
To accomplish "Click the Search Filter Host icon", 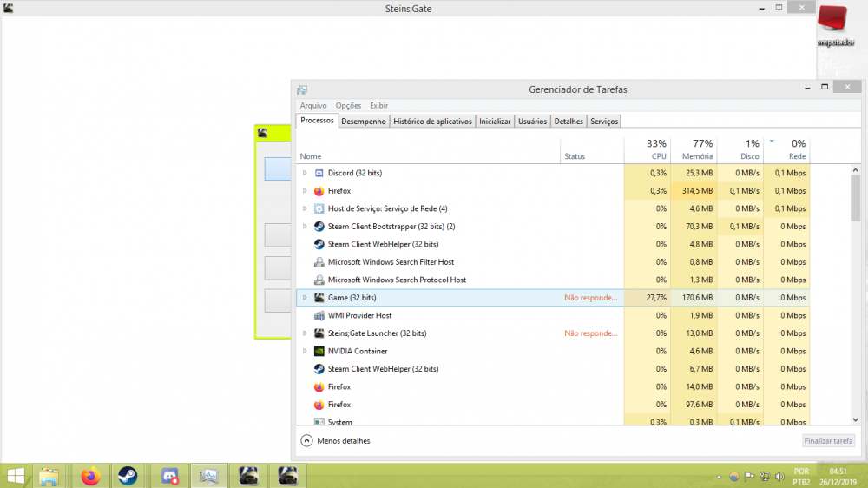I will (319, 262).
